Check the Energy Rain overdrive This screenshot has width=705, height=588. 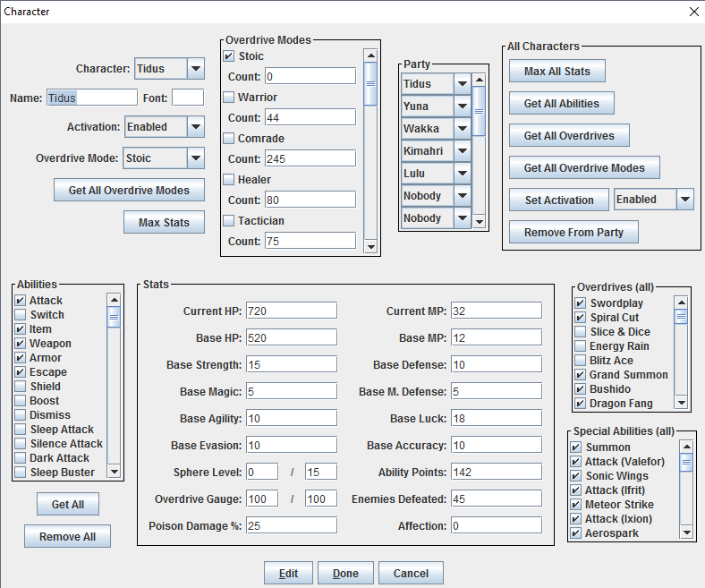coord(581,346)
